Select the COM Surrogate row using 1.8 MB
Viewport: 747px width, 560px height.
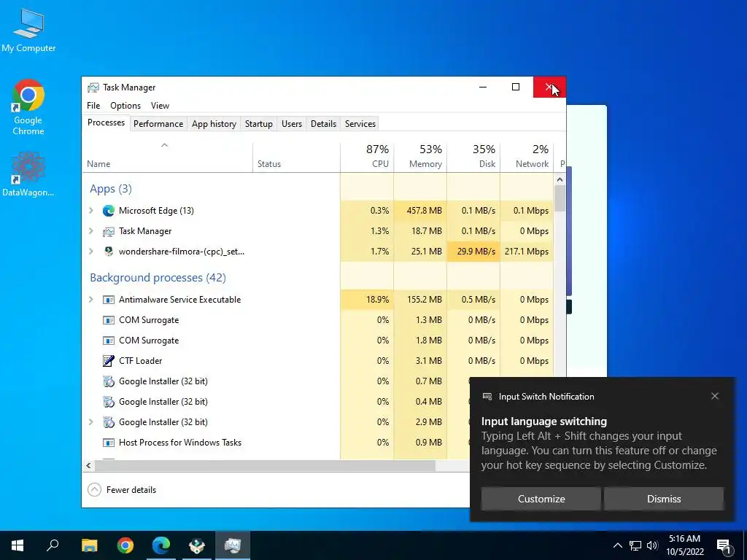[x=318, y=341]
